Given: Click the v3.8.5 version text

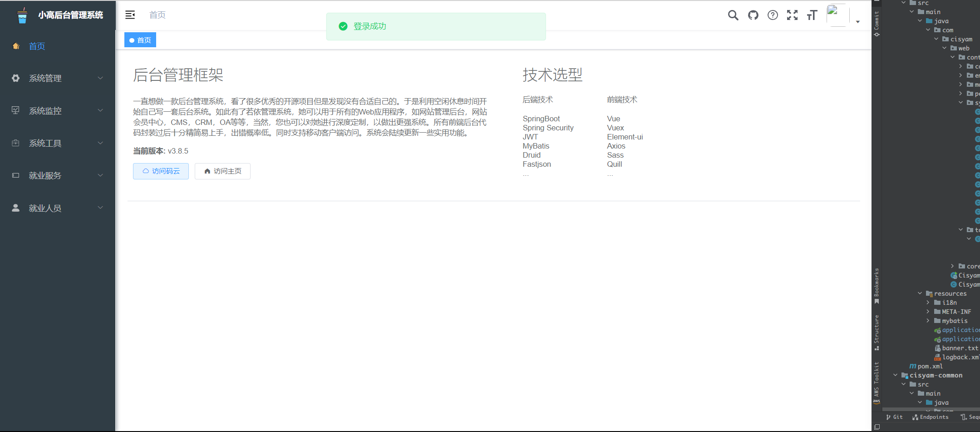Looking at the screenshot, I should coord(178,151).
